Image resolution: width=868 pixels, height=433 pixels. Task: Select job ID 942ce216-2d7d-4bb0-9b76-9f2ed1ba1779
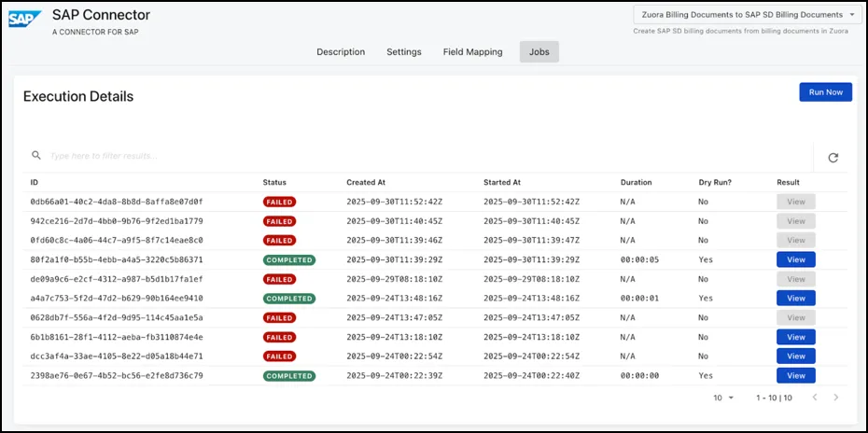pos(117,221)
